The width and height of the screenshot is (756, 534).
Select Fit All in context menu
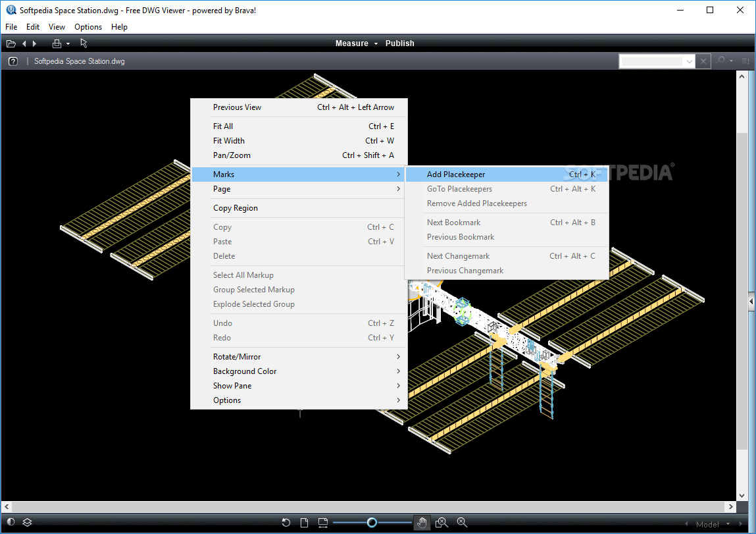point(299,126)
